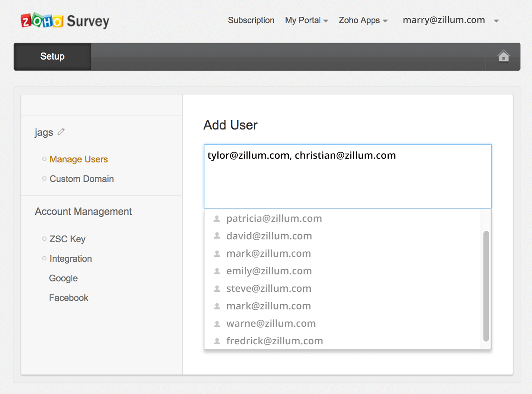Open the Facebook integration link

(68, 298)
